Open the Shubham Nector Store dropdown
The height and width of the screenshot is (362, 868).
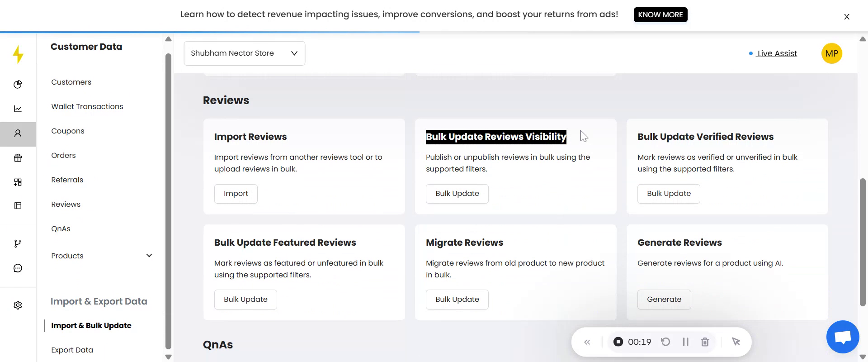[x=244, y=53]
